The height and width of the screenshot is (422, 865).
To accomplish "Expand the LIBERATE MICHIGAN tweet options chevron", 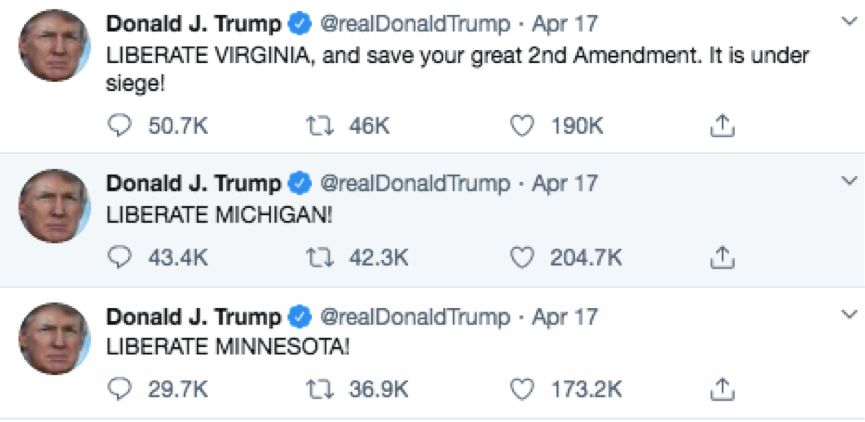I will (x=849, y=181).
